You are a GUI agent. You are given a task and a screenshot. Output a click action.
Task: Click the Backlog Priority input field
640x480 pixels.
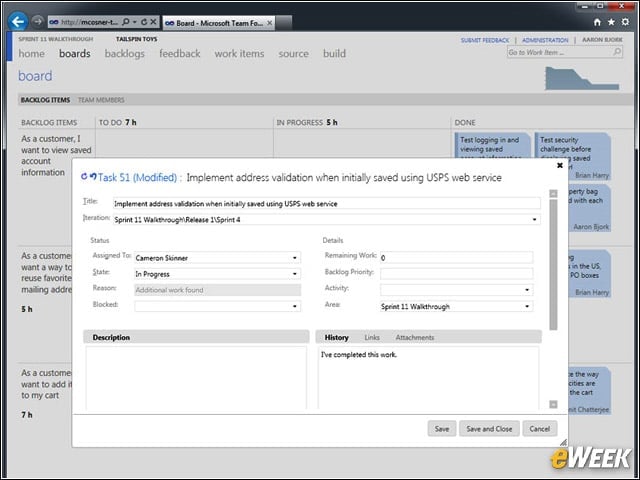456,273
